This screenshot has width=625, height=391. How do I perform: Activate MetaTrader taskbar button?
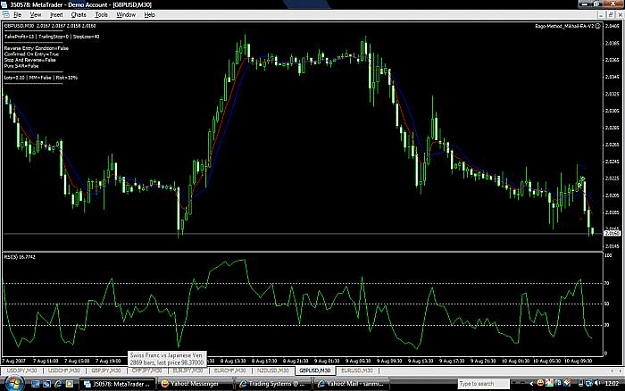coord(118,384)
